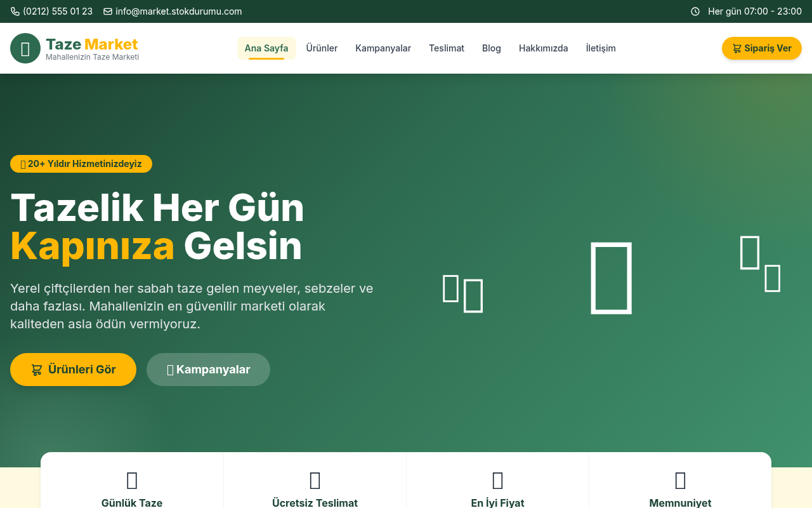812x508 pixels.
Task: Select the Ana Sayfa navigation tab
Action: 266,48
